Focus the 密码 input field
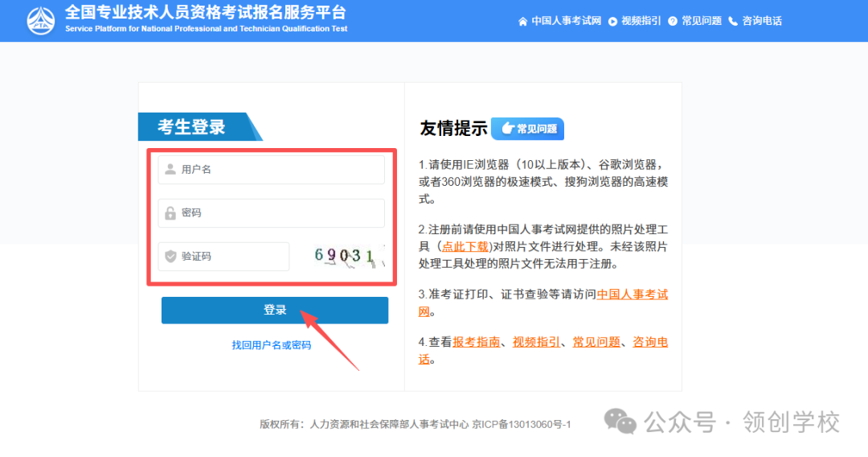 click(272, 212)
